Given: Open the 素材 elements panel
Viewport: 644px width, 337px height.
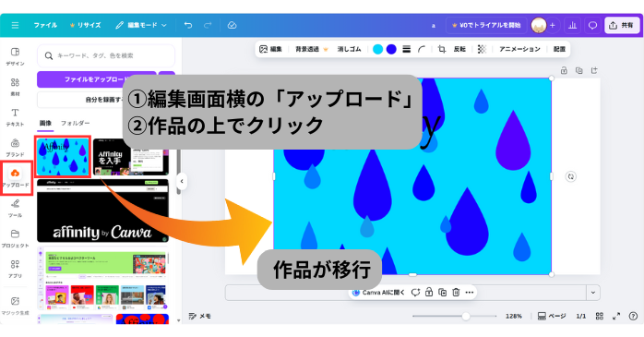Looking at the screenshot, I should pos(15,87).
